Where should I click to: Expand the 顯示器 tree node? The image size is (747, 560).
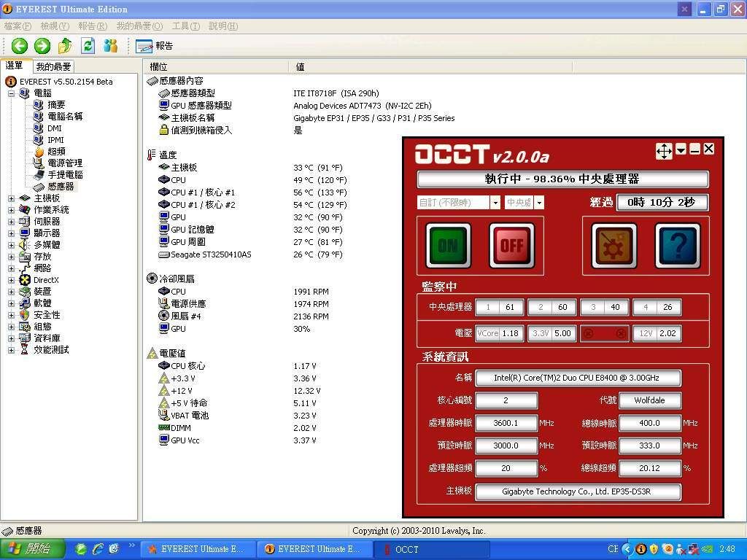[x=12, y=233]
